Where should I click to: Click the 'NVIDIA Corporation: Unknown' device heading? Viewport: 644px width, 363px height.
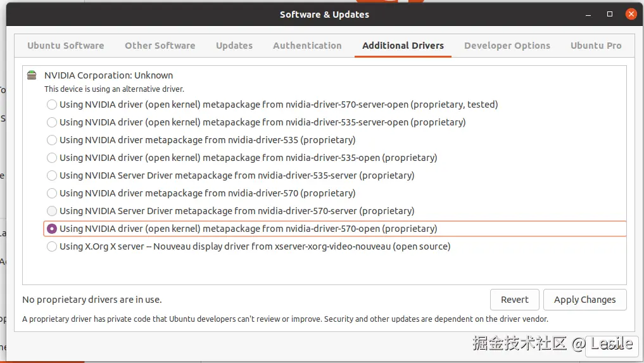[x=108, y=75]
